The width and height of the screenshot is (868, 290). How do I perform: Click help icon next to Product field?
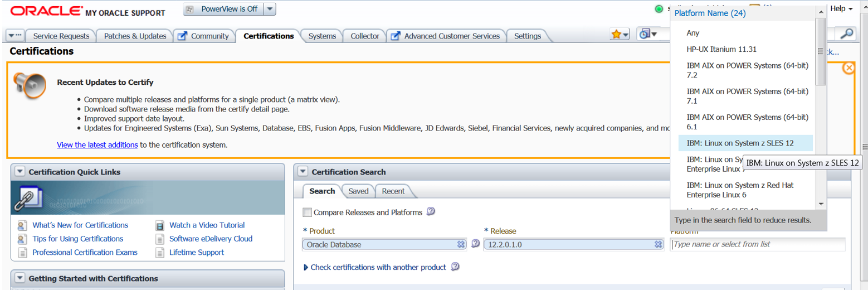[476, 244]
